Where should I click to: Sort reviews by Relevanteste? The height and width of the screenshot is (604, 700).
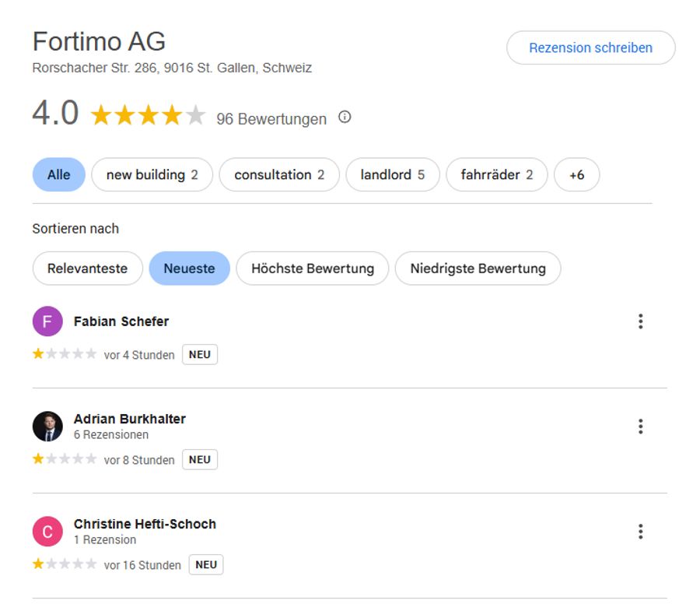pyautogui.click(x=87, y=269)
